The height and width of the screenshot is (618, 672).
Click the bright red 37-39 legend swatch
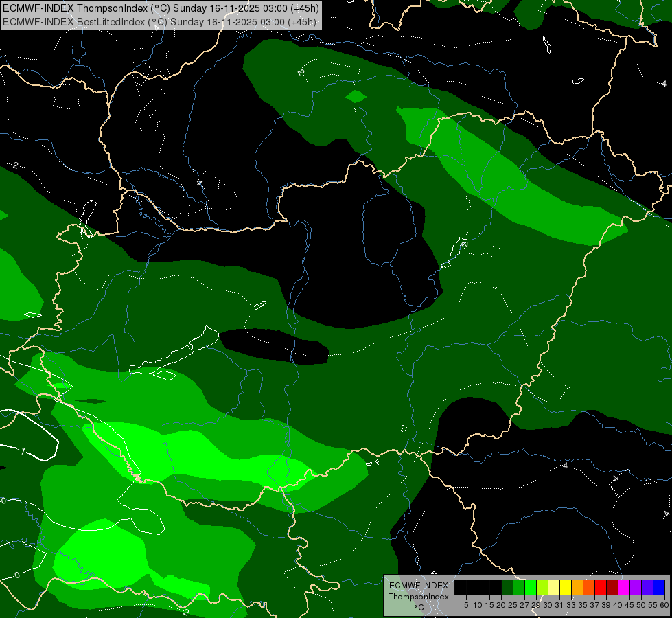pos(601,588)
